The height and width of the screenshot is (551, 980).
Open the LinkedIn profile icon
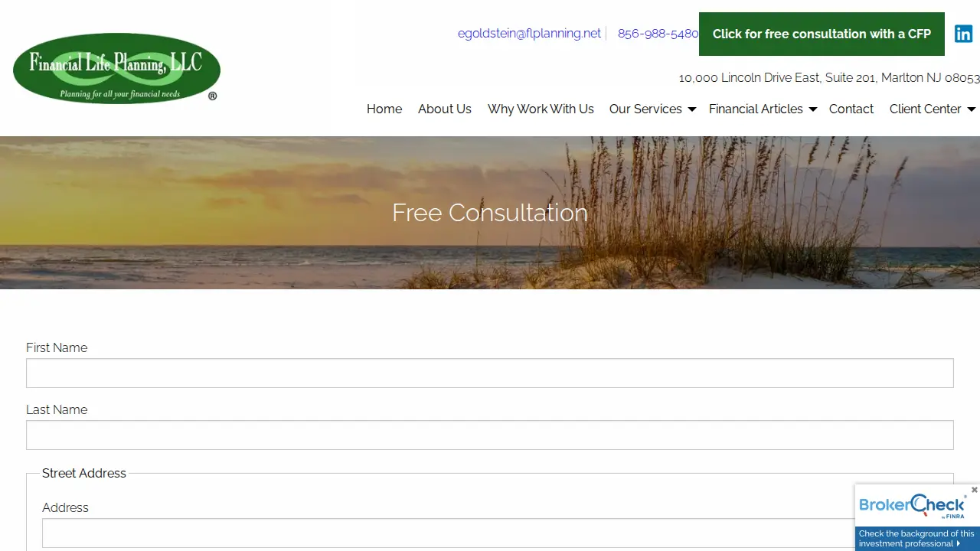coord(963,34)
